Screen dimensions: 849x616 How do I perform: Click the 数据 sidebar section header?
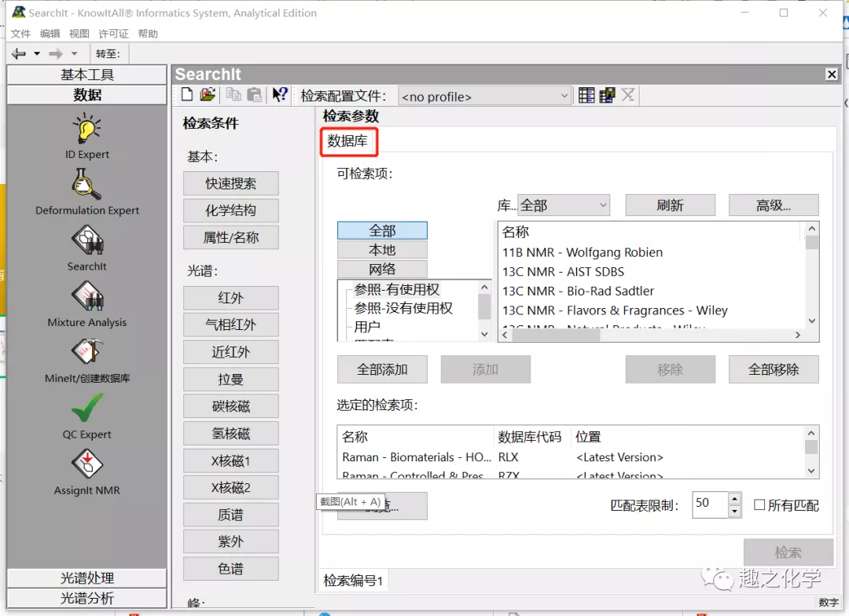coord(86,95)
